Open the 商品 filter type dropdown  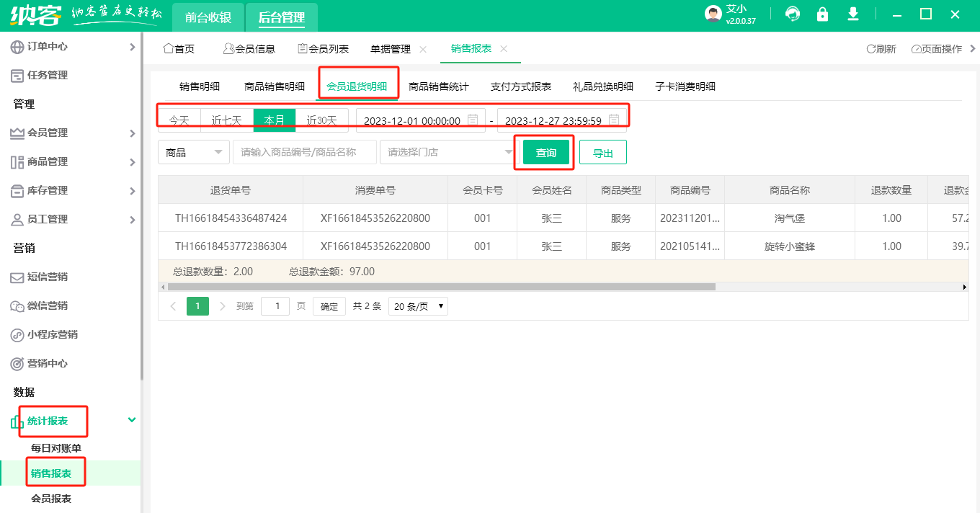coord(193,153)
